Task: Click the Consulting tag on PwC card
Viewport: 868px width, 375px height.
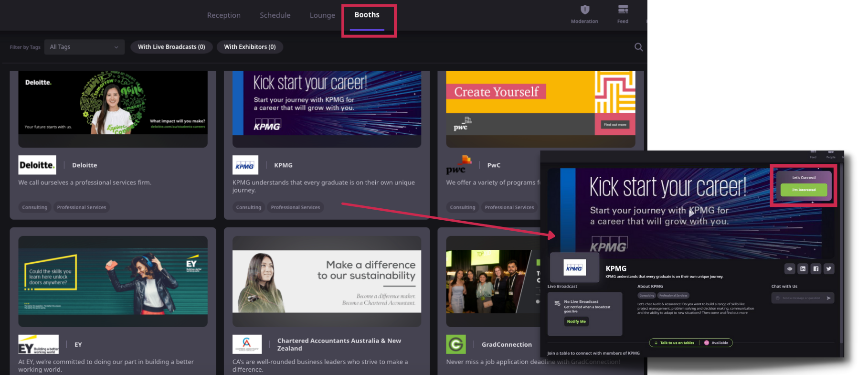Action: 463,207
